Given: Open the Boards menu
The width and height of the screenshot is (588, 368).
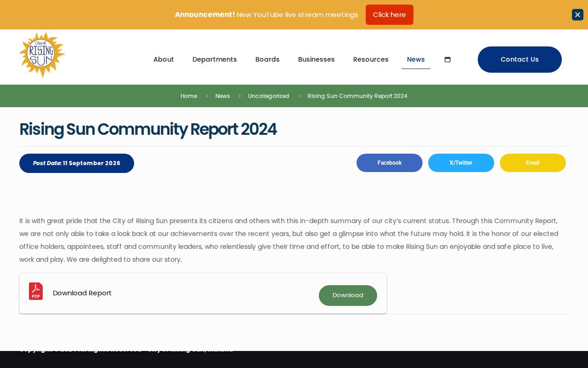Looking at the screenshot, I should tap(267, 59).
